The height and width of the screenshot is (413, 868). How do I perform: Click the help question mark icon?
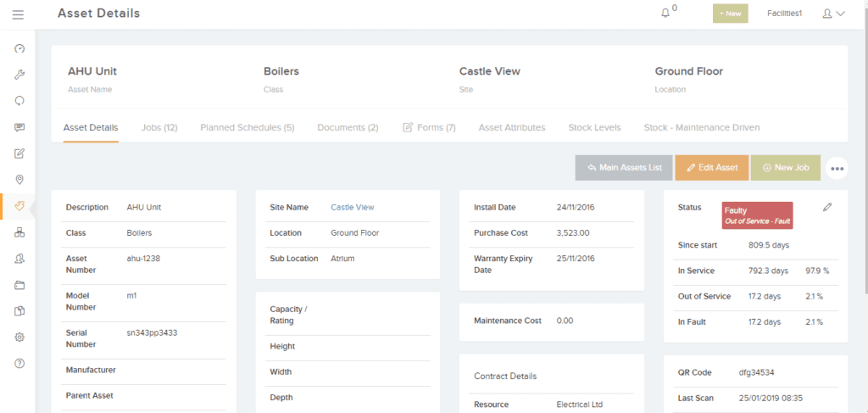(x=19, y=363)
